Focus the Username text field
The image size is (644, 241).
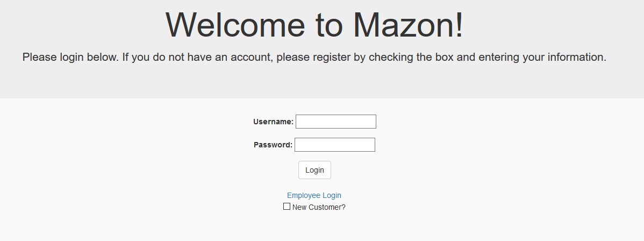pyautogui.click(x=335, y=122)
